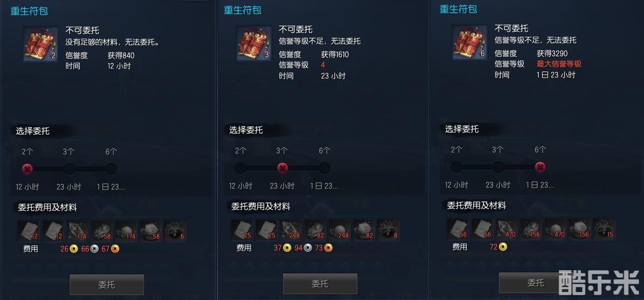Viewport: 644px width, 300px height.
Task: Click the selected red X node under 2个
Action: [27, 169]
